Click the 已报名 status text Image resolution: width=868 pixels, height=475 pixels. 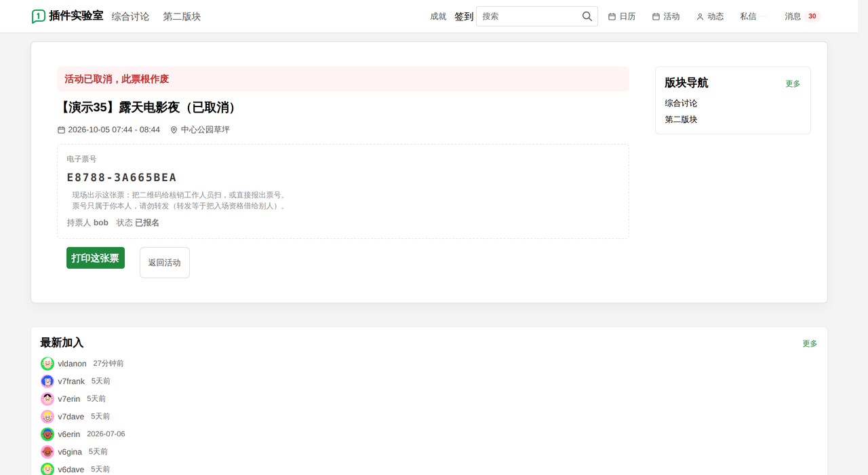[x=147, y=223]
